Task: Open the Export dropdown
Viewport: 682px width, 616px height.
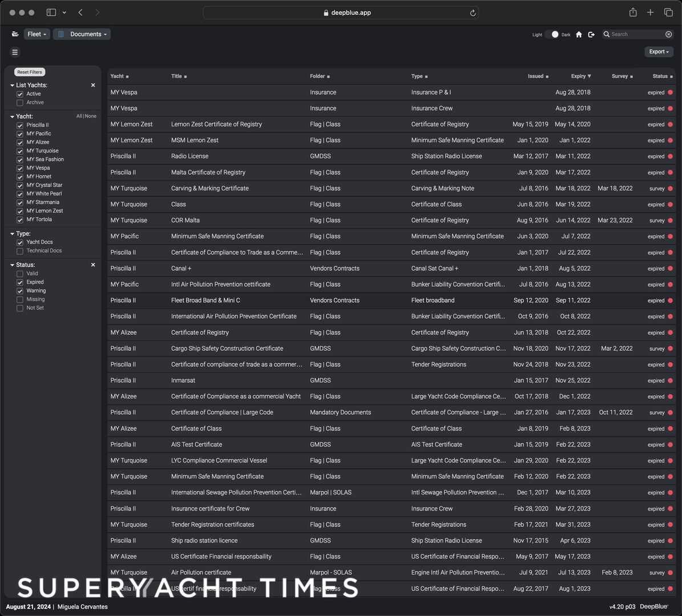Action: click(x=659, y=52)
